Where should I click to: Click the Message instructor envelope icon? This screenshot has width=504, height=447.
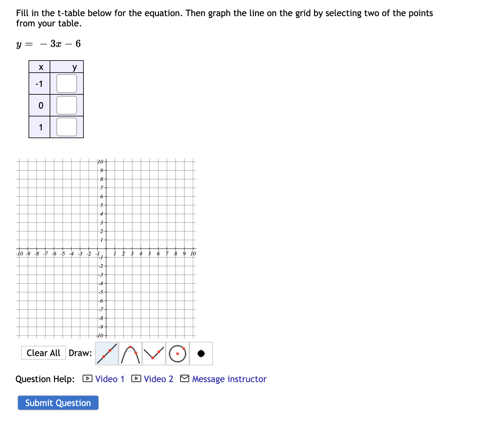[x=185, y=379]
